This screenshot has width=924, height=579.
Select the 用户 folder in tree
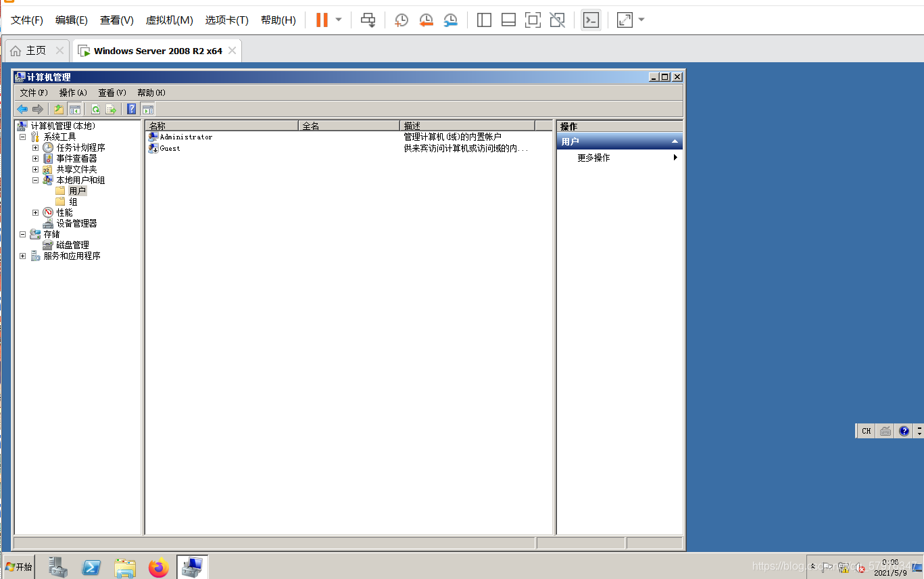point(77,191)
